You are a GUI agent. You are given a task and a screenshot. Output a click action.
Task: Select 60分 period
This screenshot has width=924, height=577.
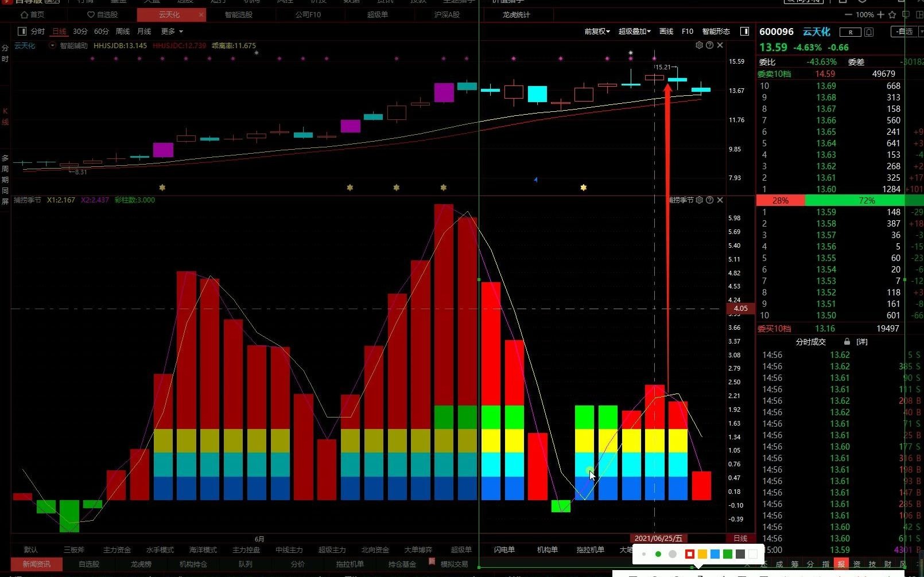click(102, 32)
